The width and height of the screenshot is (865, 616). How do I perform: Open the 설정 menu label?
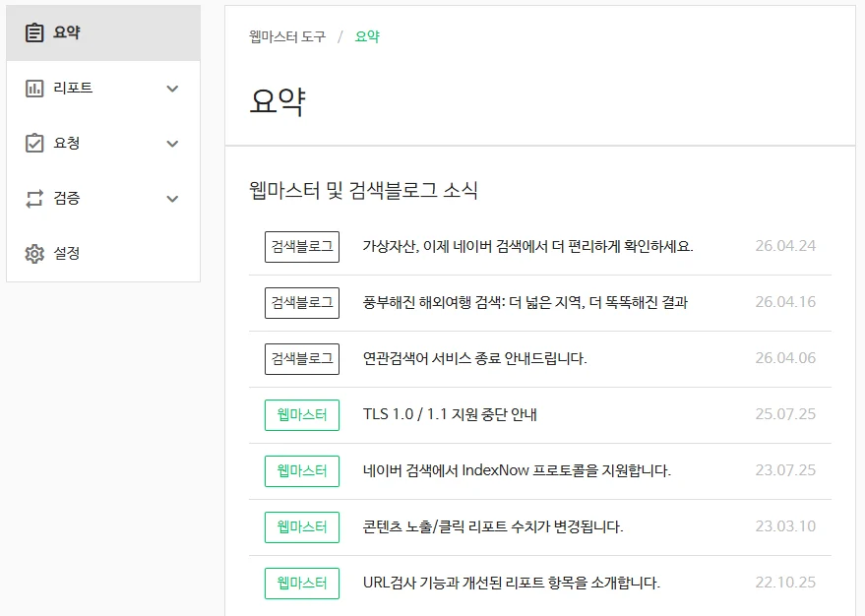(x=67, y=254)
